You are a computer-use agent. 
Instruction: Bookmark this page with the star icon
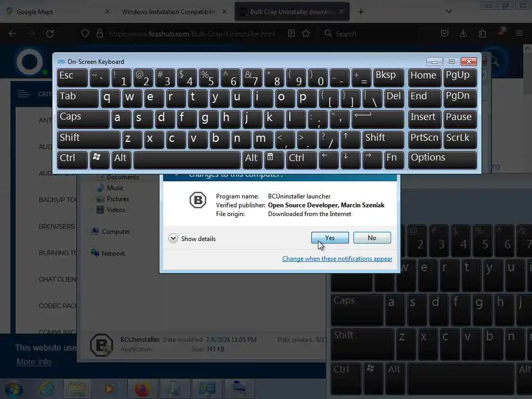click(x=306, y=34)
